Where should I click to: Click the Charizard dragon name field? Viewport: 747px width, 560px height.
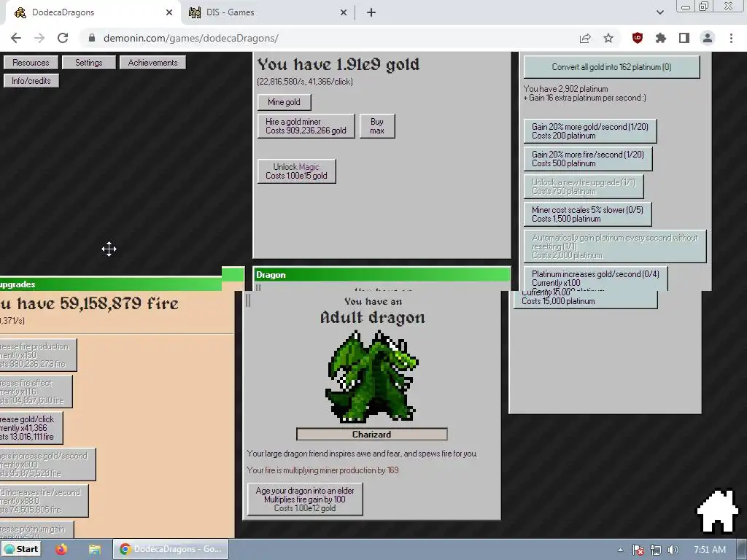[x=371, y=435]
